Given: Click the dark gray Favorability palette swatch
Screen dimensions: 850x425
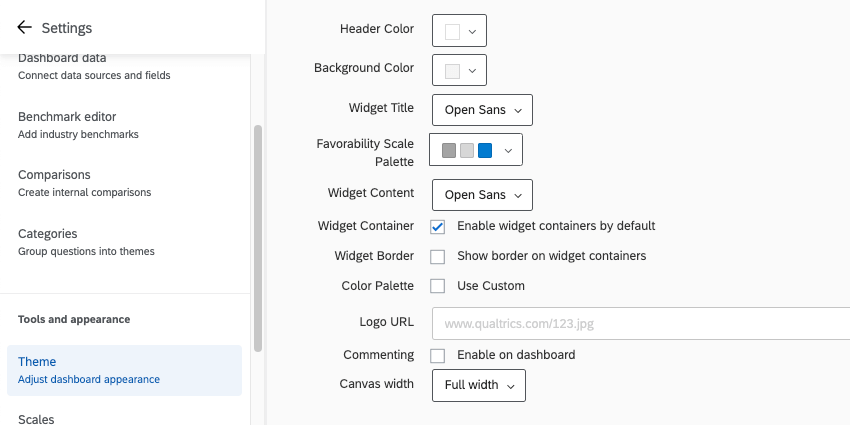Looking at the screenshot, I should coord(449,150).
